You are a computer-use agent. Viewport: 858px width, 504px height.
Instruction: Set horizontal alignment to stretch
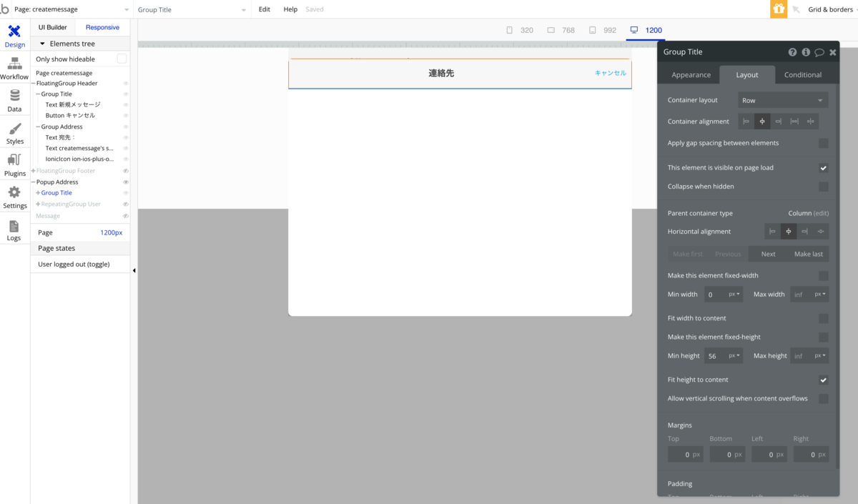click(821, 232)
